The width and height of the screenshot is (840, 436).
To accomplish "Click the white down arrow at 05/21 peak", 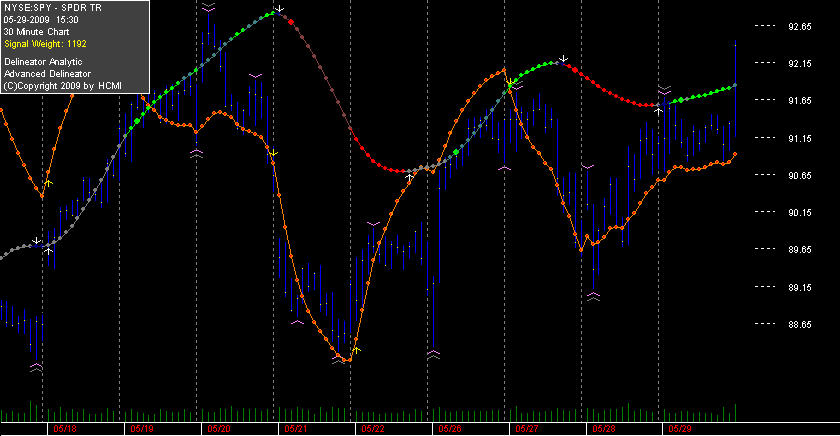I will coord(279,9).
